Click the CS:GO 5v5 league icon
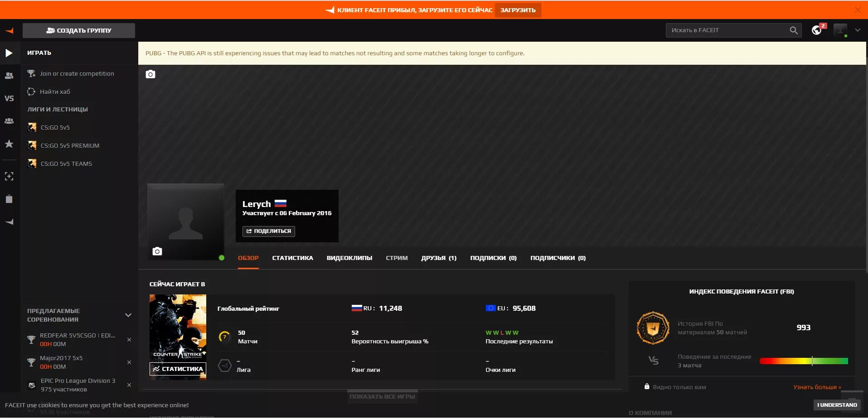Screen dimensions: 868x419 pos(32,127)
